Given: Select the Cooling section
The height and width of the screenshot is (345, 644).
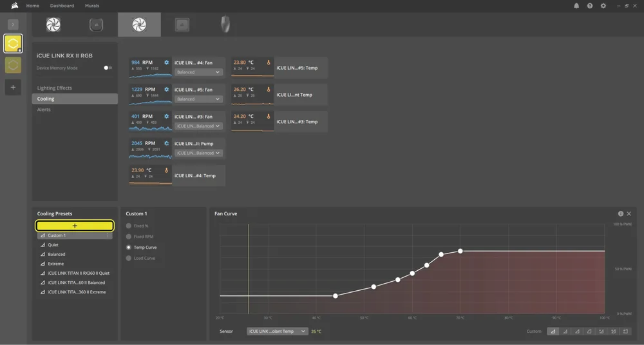Looking at the screenshot, I should (x=75, y=99).
